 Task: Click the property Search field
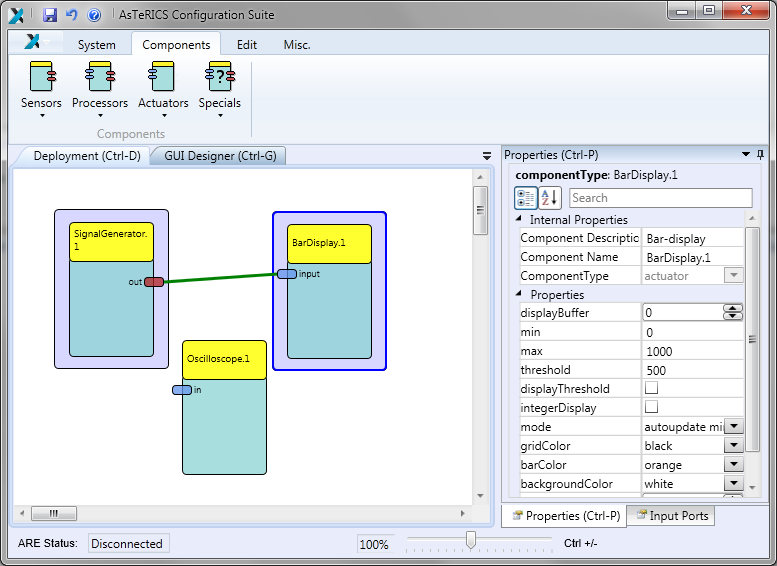point(661,198)
